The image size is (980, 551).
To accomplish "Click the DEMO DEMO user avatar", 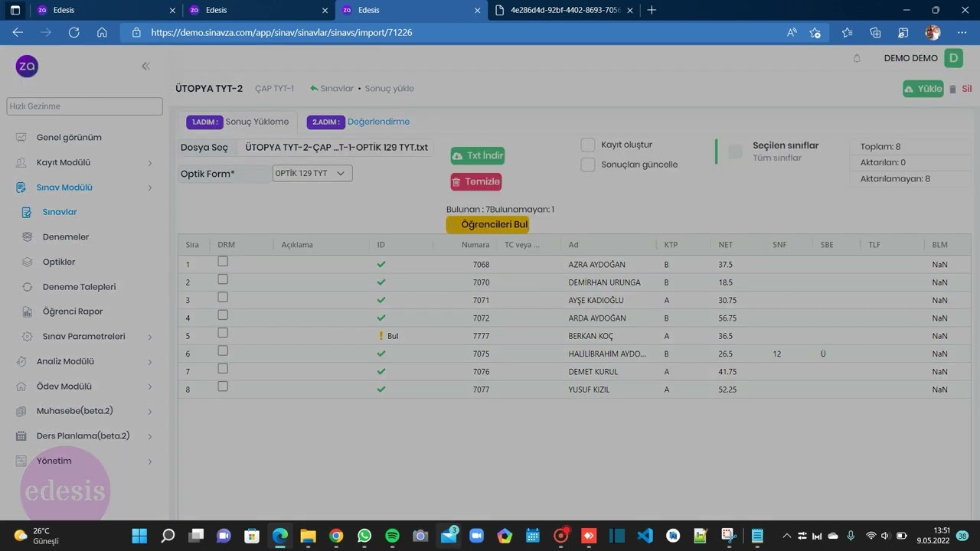I will click(953, 58).
